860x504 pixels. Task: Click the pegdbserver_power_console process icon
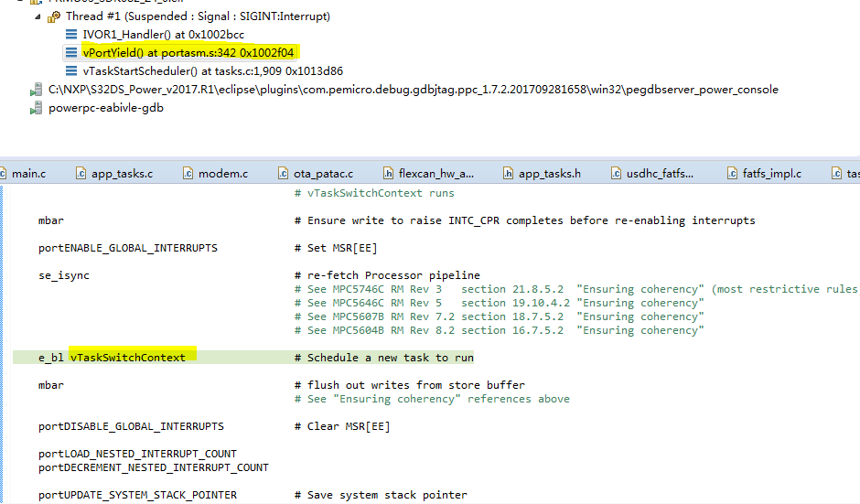tap(37, 90)
